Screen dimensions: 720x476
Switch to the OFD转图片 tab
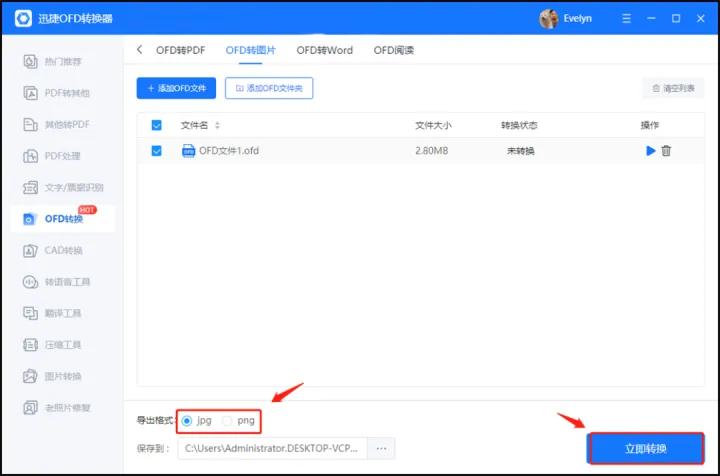tap(251, 50)
